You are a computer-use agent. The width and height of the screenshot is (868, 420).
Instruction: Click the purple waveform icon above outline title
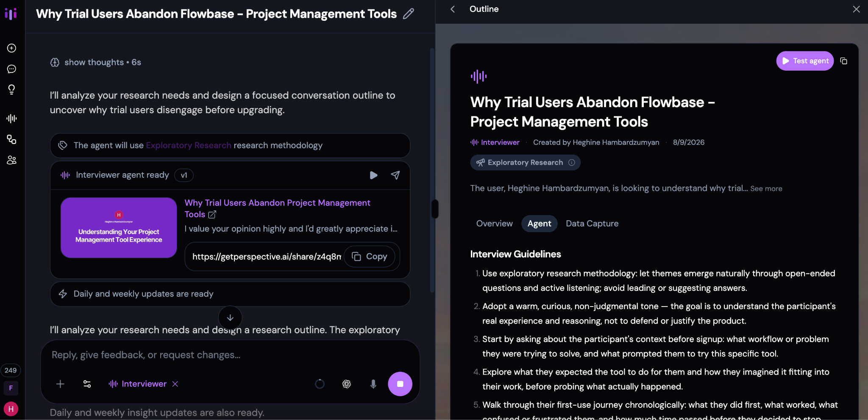pos(479,77)
